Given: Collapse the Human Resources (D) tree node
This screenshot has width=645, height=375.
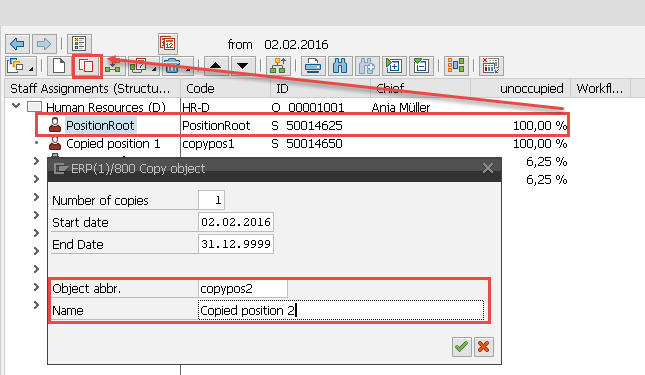Looking at the screenshot, I should pyautogui.click(x=16, y=106).
